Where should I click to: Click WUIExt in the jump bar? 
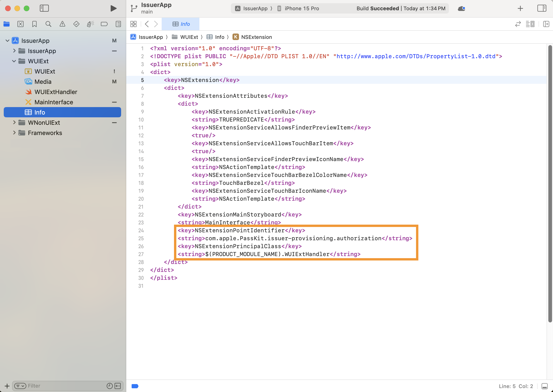[x=185, y=37]
